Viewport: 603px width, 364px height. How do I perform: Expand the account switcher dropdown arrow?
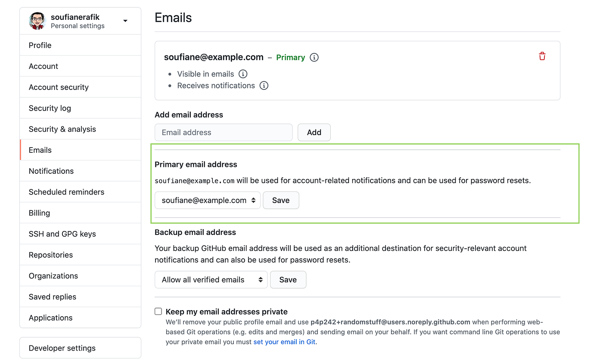click(x=125, y=21)
